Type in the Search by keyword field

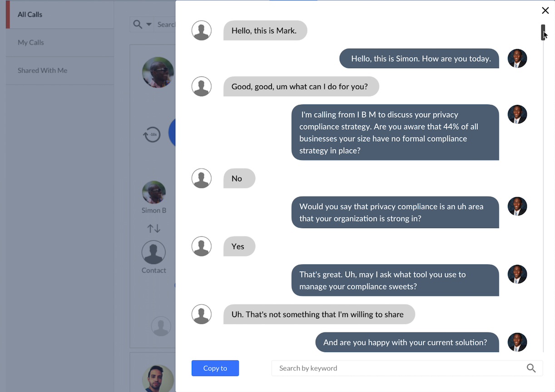coord(400,368)
